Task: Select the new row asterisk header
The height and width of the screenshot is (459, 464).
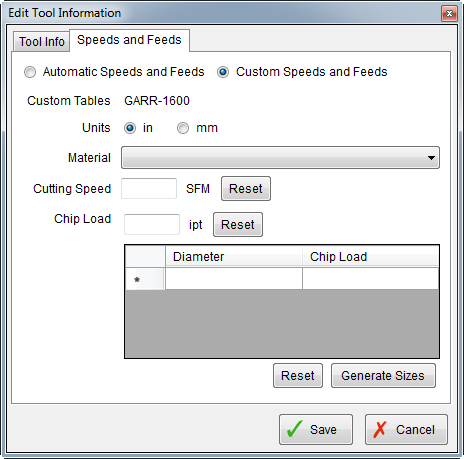Action: point(145,279)
